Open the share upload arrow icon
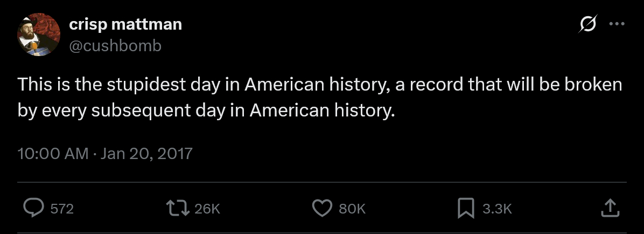Screen dimensions: 644x234 click(x=608, y=208)
